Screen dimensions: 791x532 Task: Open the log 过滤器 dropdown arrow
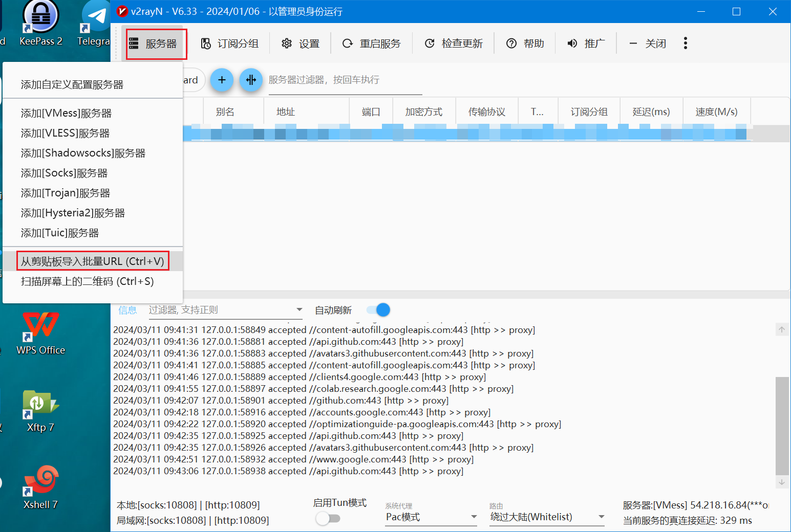[300, 309]
